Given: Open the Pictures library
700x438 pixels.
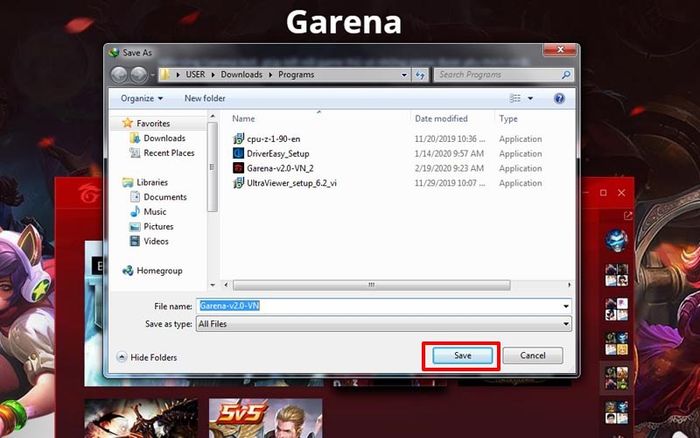Looking at the screenshot, I should pos(158,226).
